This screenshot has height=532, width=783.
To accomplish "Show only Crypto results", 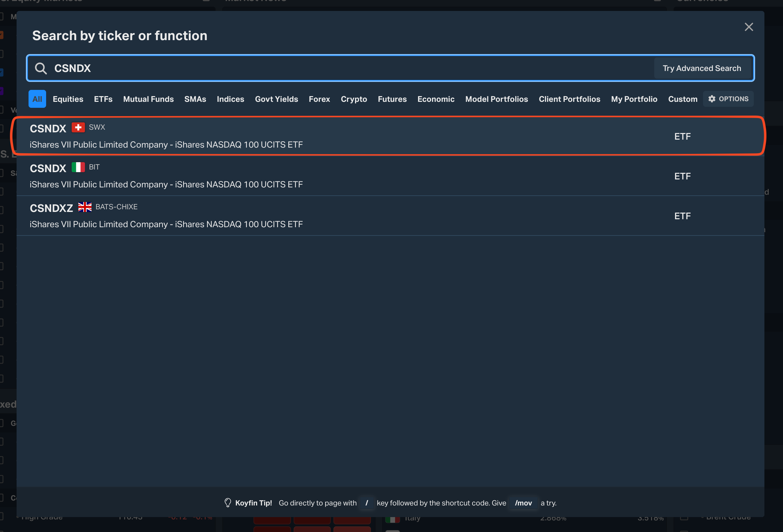I will point(354,99).
